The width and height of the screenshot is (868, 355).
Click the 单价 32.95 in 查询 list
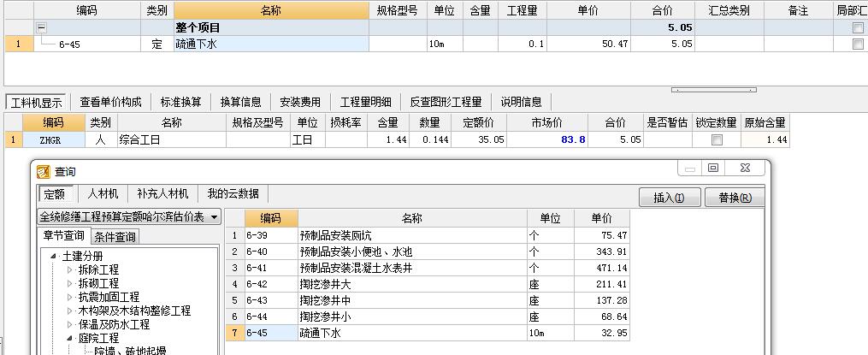[602, 334]
